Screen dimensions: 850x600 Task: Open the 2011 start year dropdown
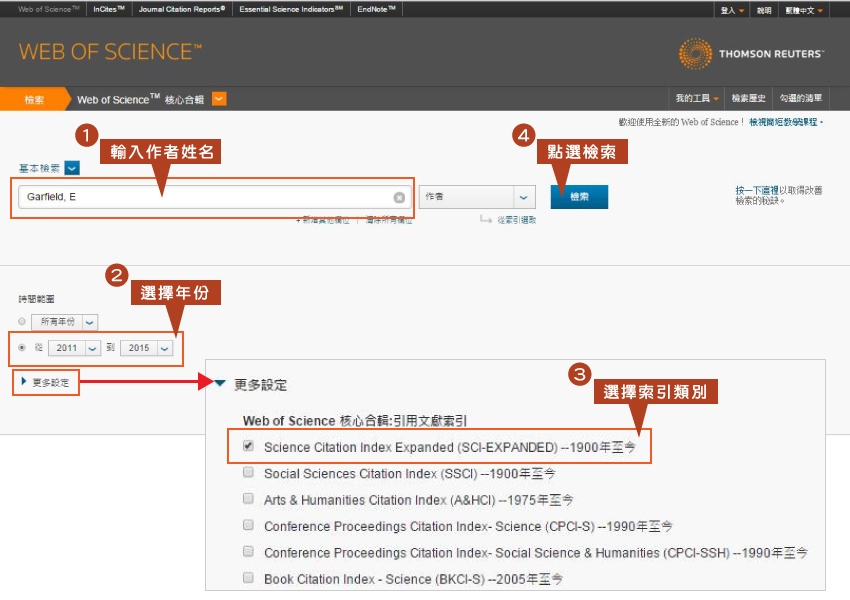coord(75,348)
